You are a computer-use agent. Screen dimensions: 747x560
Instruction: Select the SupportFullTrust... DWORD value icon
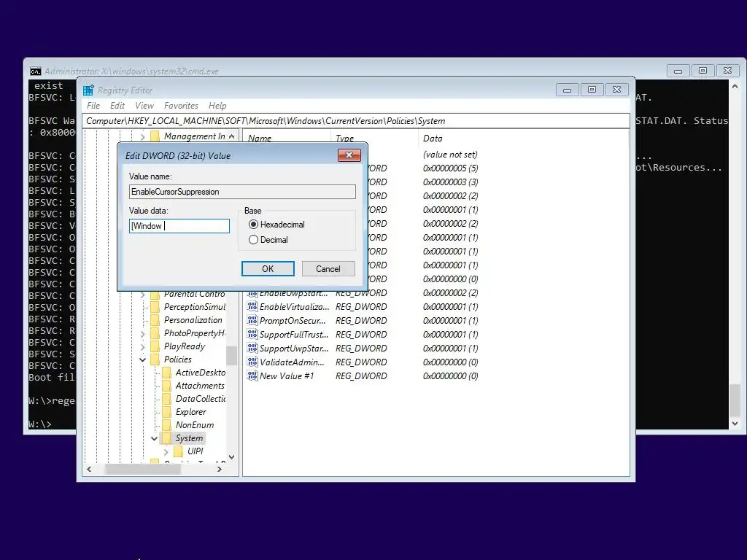pos(252,334)
